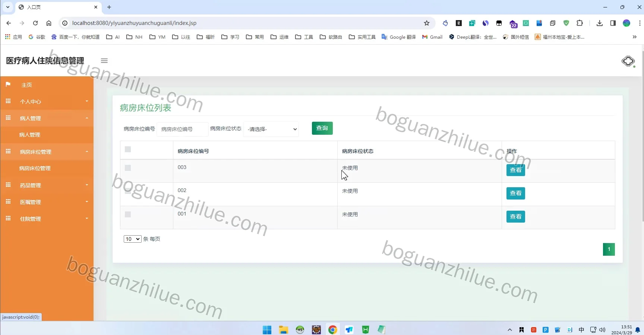Expand the 住院管理 menu
The image size is (644, 335).
pos(47,219)
